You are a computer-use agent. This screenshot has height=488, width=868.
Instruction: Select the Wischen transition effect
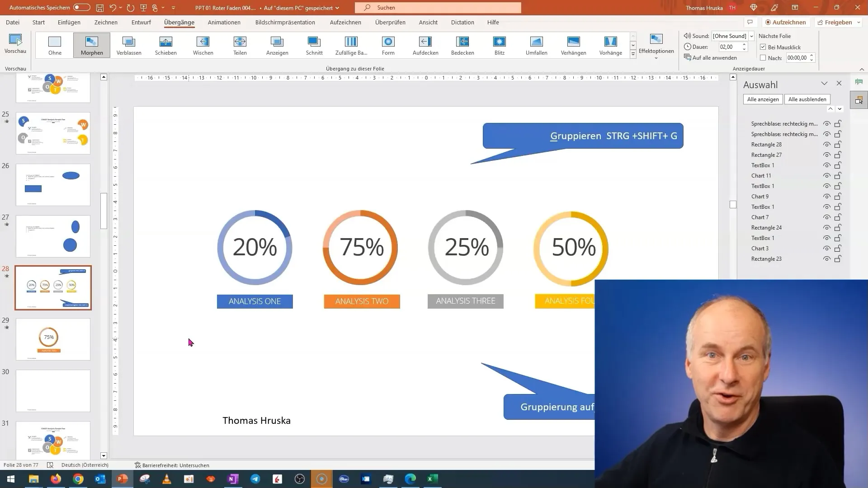(x=203, y=45)
